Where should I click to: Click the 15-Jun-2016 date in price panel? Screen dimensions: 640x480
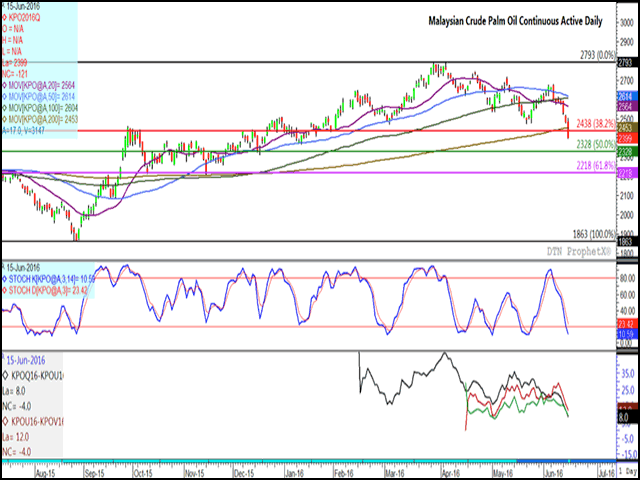coord(21,7)
